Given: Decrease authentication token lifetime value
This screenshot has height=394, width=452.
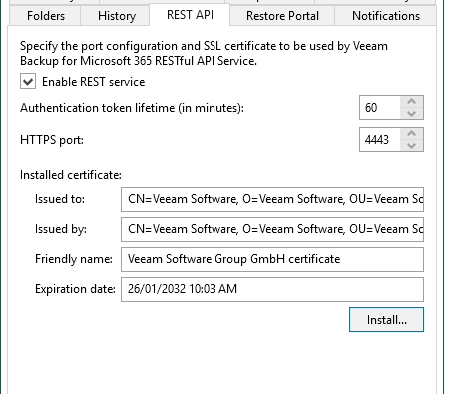Looking at the screenshot, I should pos(412,114).
